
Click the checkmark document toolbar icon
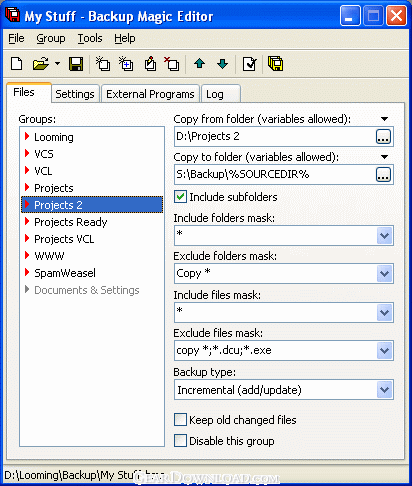click(x=249, y=64)
